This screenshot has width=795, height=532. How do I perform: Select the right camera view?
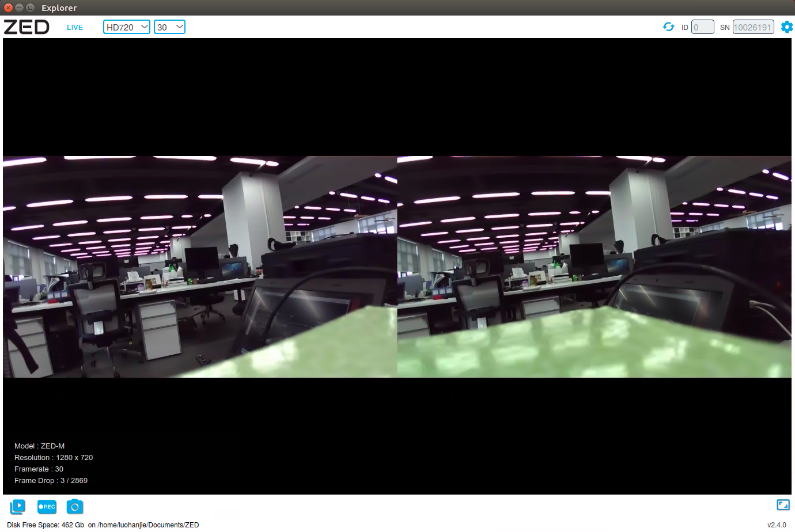pyautogui.click(x=594, y=267)
